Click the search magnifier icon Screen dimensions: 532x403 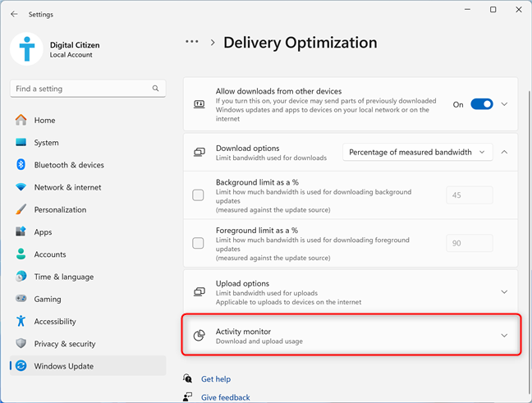[155, 89]
